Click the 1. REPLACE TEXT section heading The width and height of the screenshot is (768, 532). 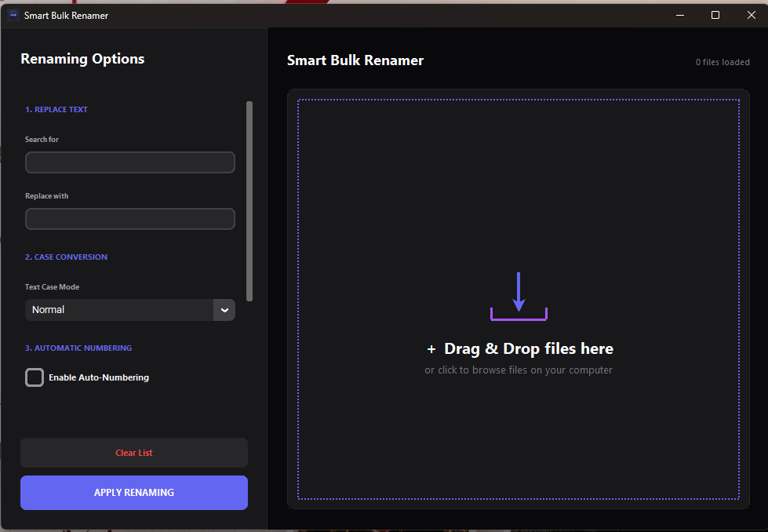(x=56, y=110)
